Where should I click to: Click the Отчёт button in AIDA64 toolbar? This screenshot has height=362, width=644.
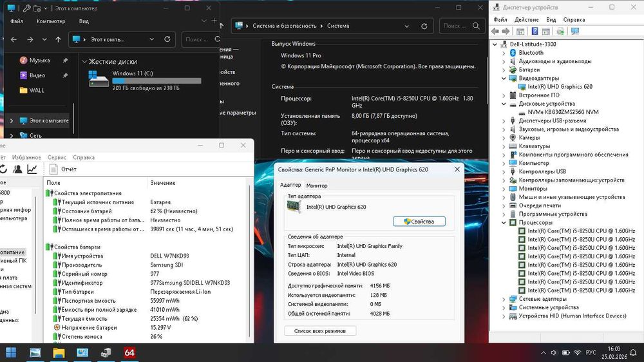(x=63, y=169)
